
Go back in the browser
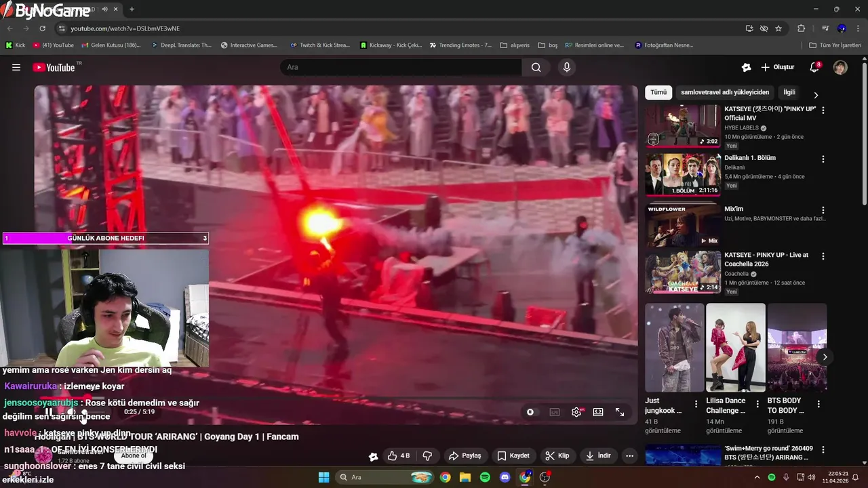point(9,28)
